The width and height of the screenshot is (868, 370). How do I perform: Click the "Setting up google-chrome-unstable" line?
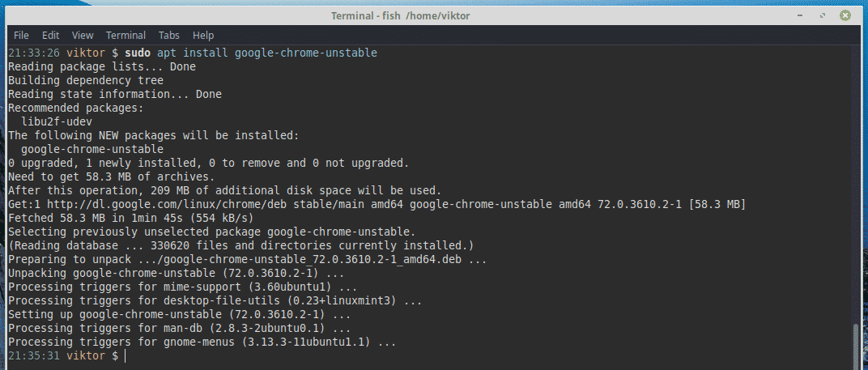point(178,314)
